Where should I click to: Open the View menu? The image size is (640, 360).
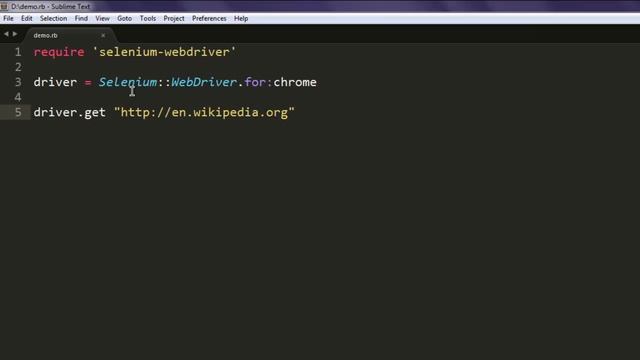coord(102,18)
